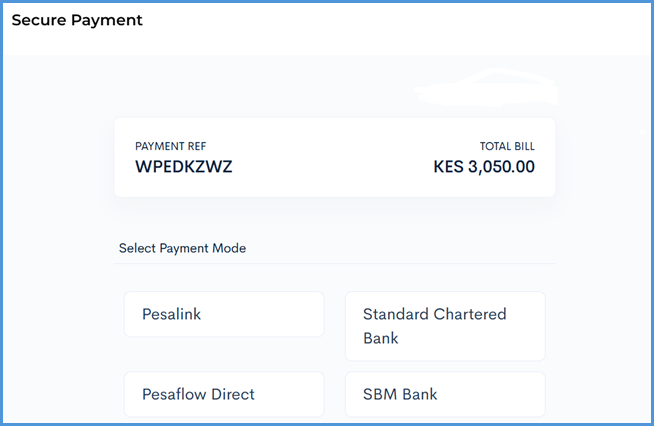This screenshot has height=426, width=654.
Task: Click the Select Payment Mode label
Action: point(182,248)
